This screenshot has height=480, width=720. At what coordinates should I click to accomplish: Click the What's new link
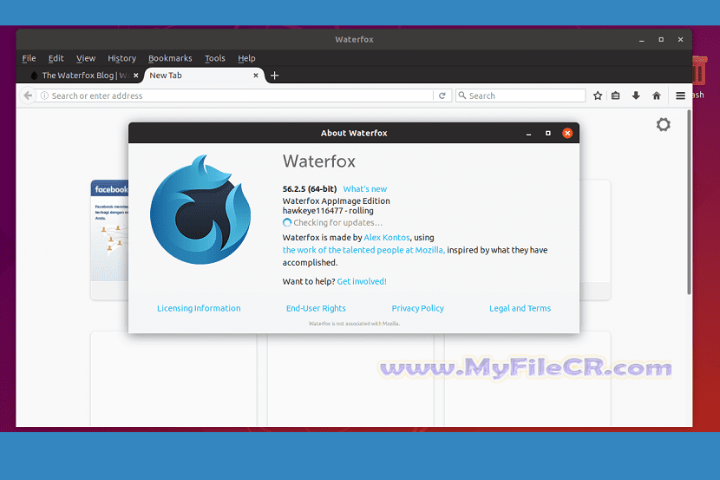[x=365, y=189]
